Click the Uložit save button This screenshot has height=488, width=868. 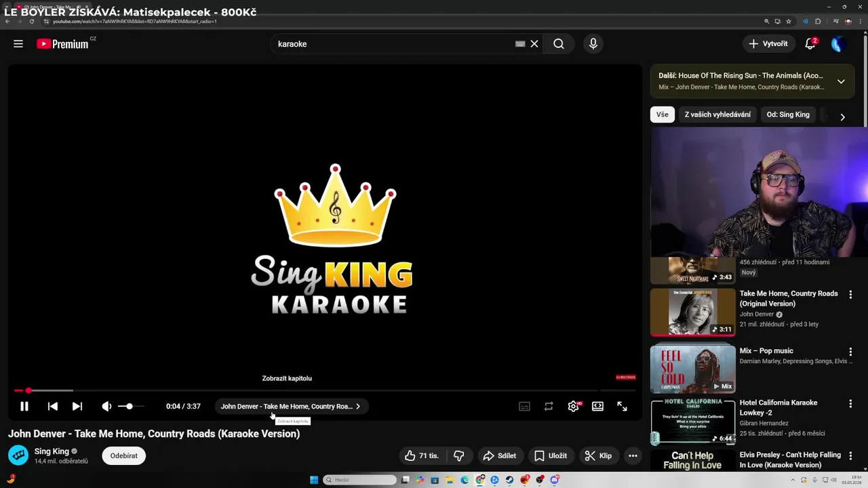coord(551,456)
